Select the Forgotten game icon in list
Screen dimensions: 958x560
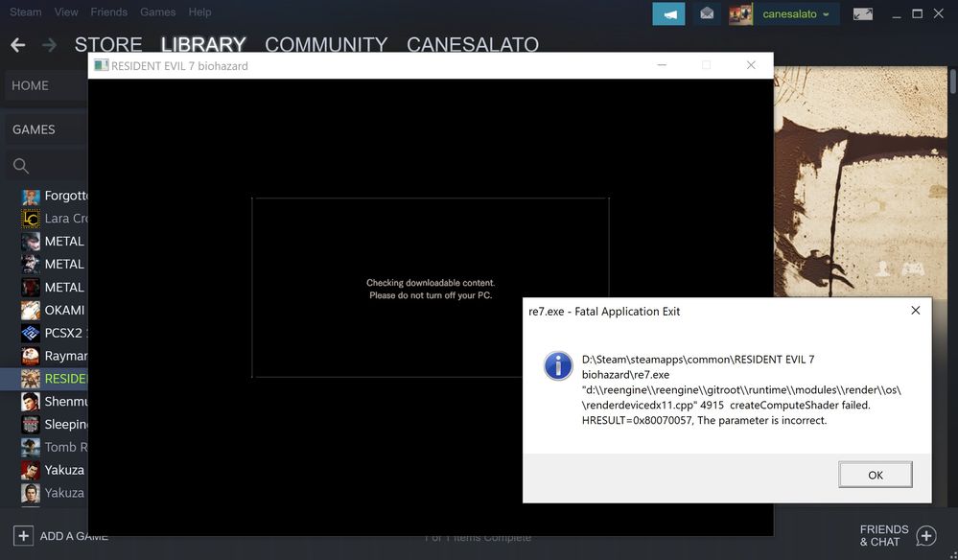coord(31,196)
